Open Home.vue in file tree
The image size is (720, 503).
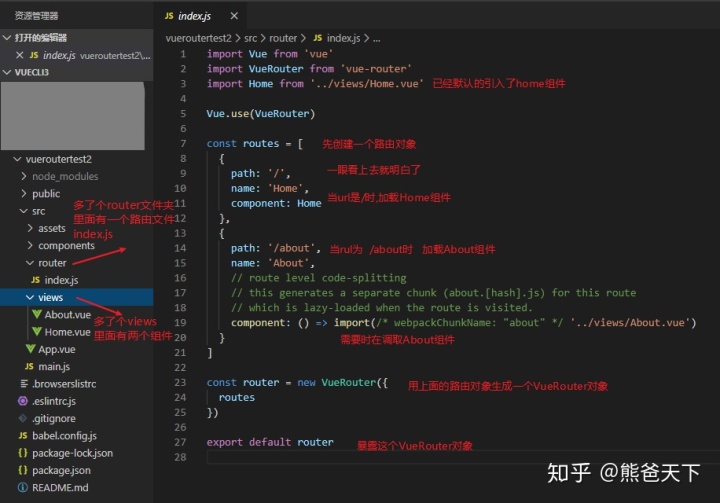click(68, 332)
